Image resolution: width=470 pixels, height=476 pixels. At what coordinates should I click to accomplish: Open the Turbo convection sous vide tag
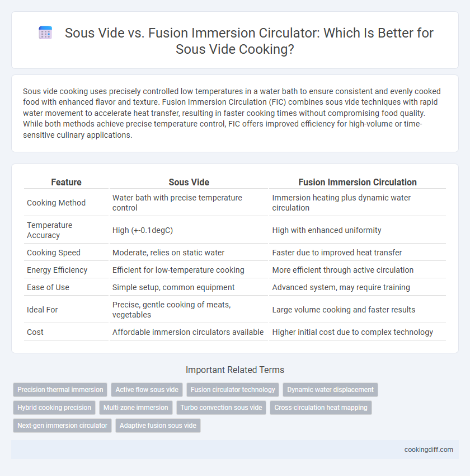[x=221, y=407]
